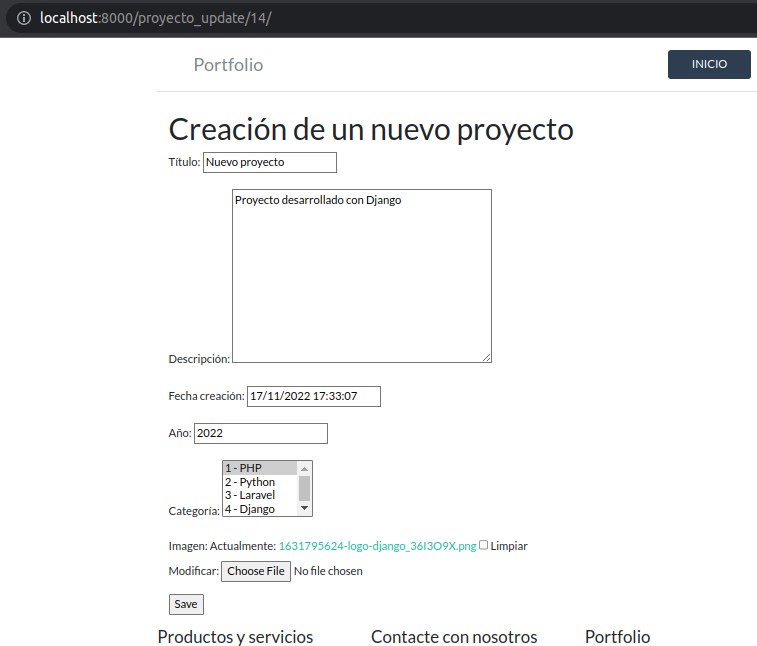This screenshot has height=646, width=757.
Task: Click the Año number field
Action: pyautogui.click(x=260, y=434)
